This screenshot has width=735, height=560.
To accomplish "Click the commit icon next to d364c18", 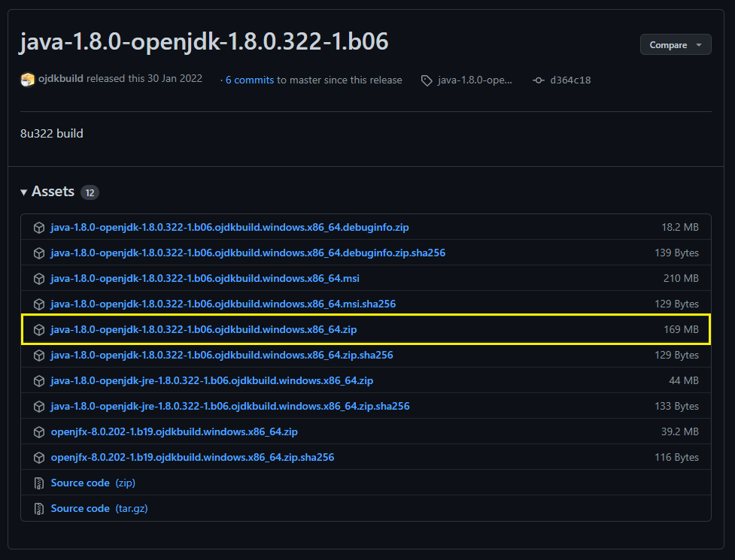I will click(x=538, y=80).
